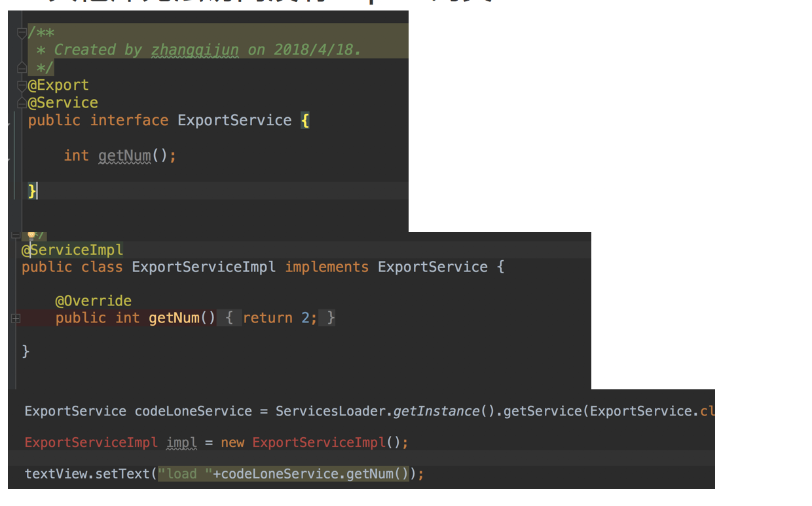The width and height of the screenshot is (812, 506).
Task: Click the codeLoneService variable declaration
Action: click(x=193, y=412)
